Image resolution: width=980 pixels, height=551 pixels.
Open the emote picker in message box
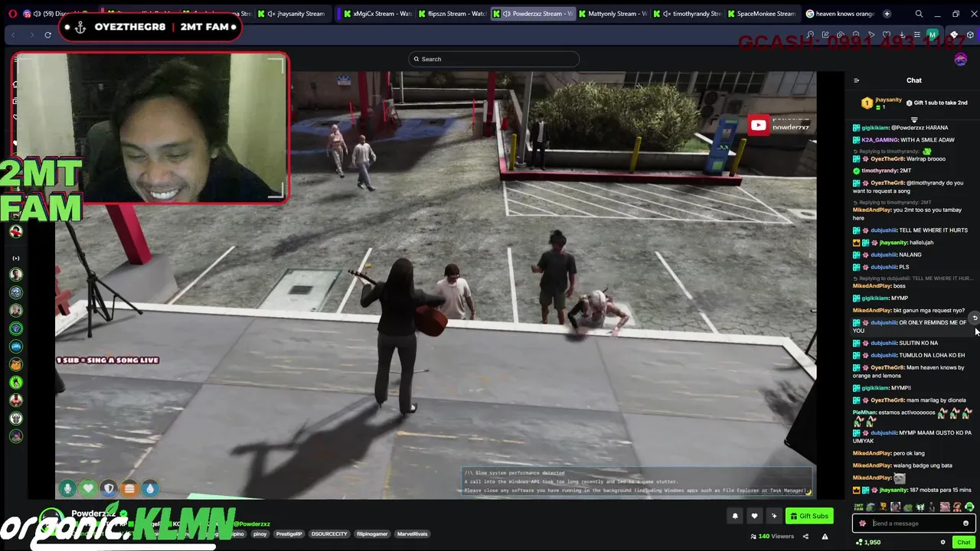965,523
